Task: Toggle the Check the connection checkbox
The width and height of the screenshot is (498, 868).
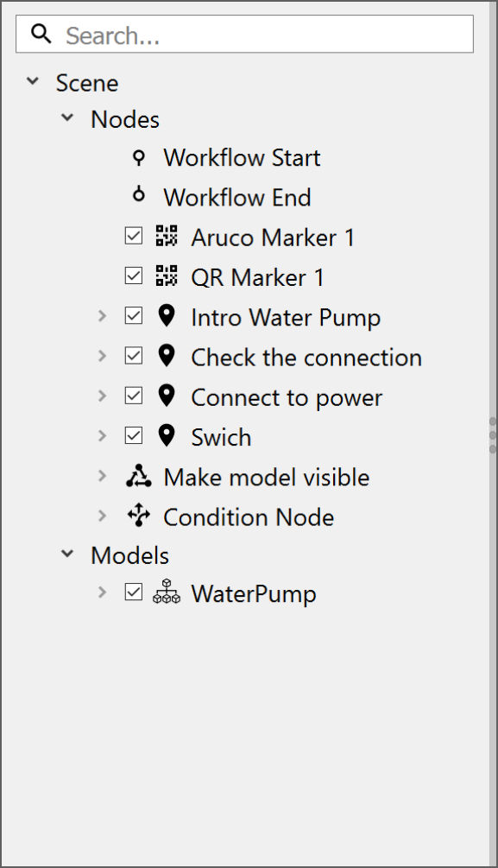Action: click(134, 355)
